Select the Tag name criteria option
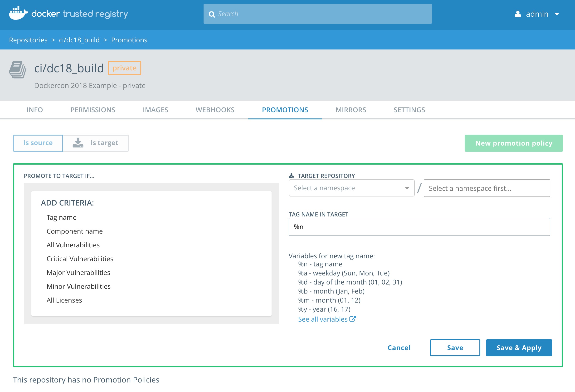The image size is (575, 392). coord(61,217)
